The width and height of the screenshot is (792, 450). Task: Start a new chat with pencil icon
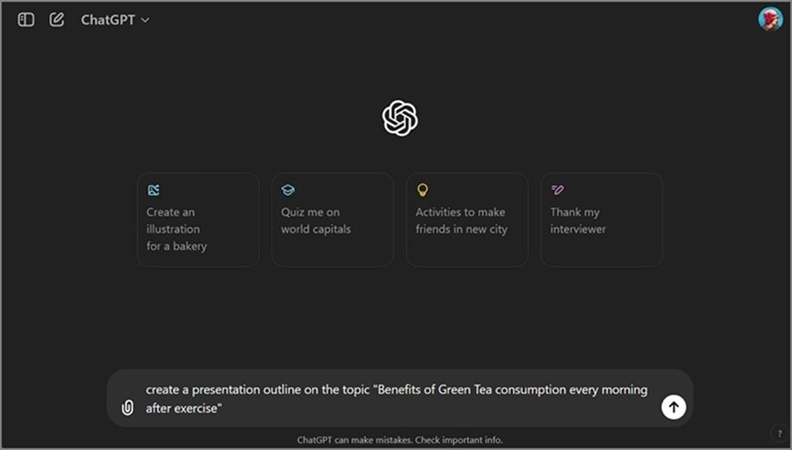pyautogui.click(x=57, y=19)
